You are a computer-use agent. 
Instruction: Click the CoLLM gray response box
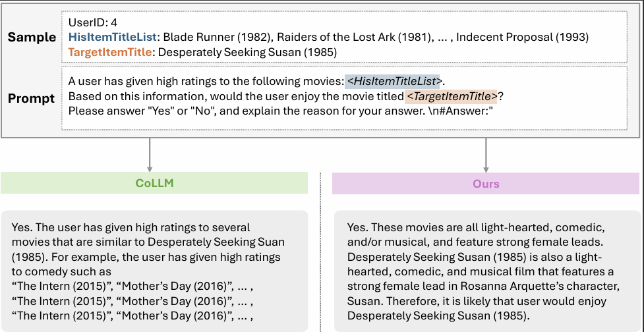(154, 270)
